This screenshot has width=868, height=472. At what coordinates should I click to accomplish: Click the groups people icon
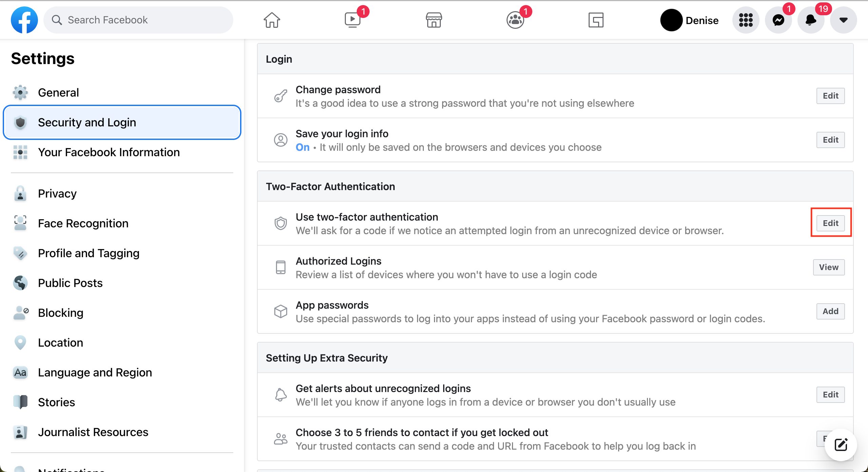pos(514,20)
